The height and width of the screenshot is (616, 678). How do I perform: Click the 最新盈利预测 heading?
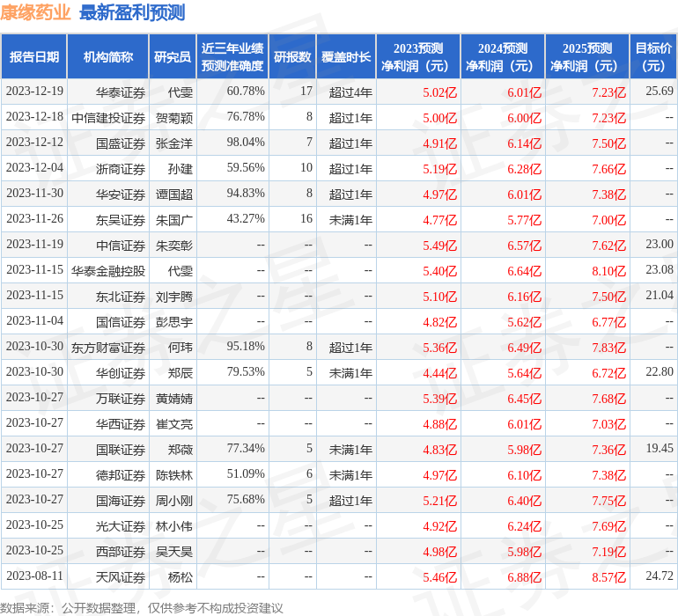click(132, 12)
